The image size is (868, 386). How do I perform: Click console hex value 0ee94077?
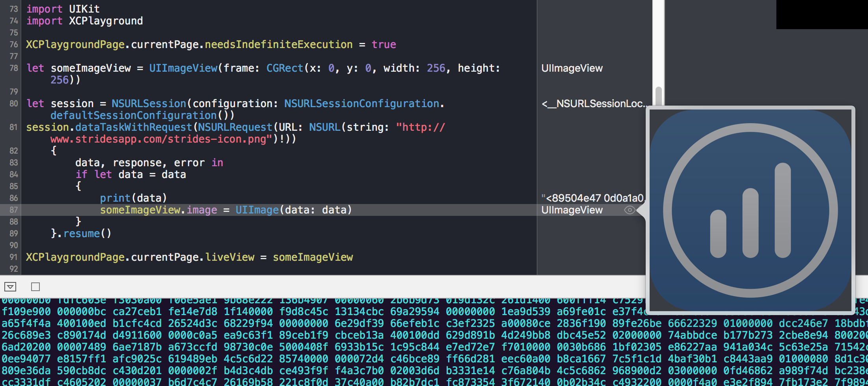coord(26,359)
